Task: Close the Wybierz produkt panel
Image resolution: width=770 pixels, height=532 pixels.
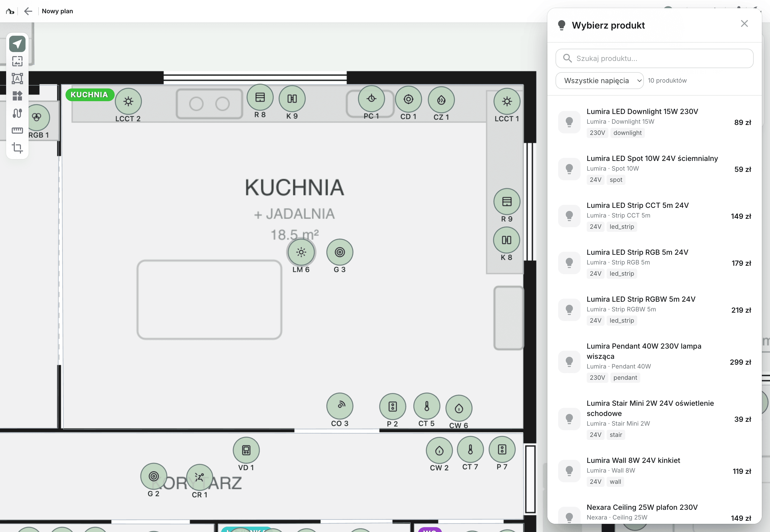Action: [744, 24]
